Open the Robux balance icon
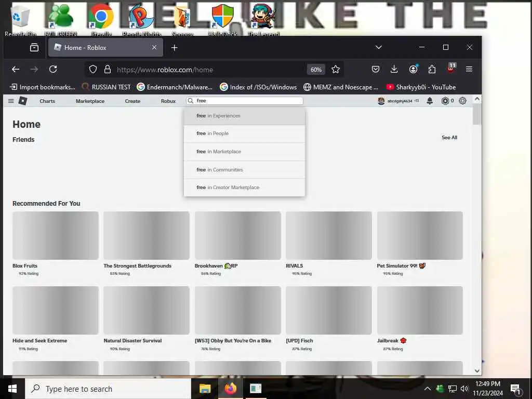 (445, 101)
